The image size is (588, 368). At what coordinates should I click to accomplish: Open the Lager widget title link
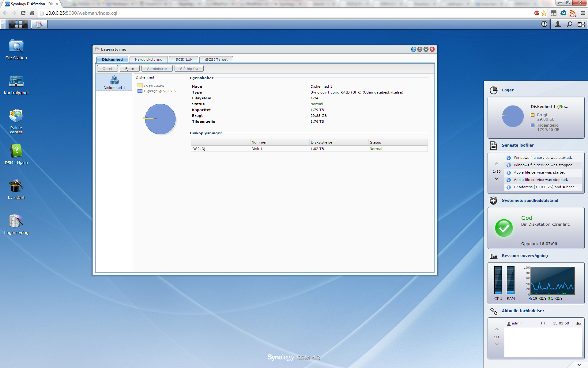point(507,90)
